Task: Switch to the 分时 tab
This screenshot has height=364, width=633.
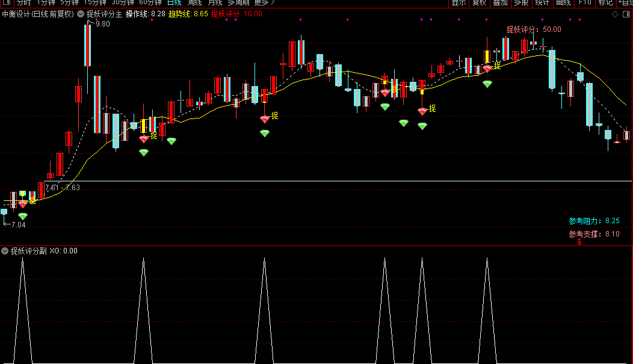Action: click(x=23, y=2)
